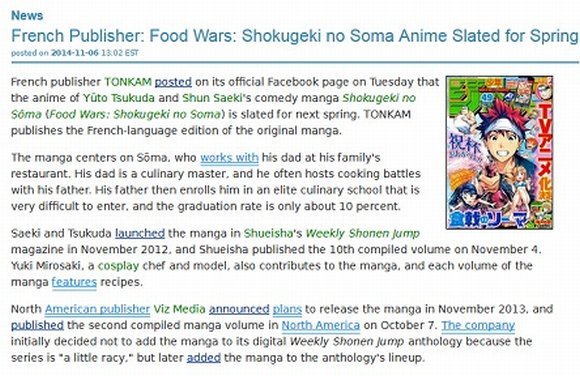
Task: Click the 'North America' link
Action: 321,325
